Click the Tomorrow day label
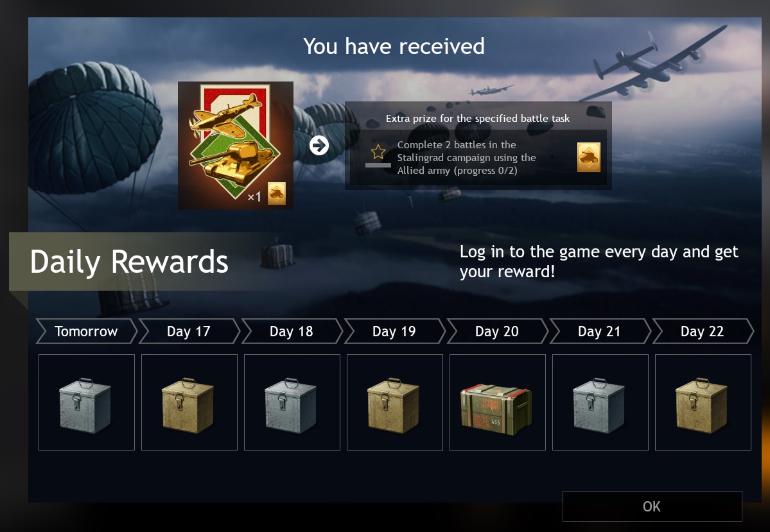Image resolution: width=770 pixels, height=532 pixels. [x=87, y=331]
